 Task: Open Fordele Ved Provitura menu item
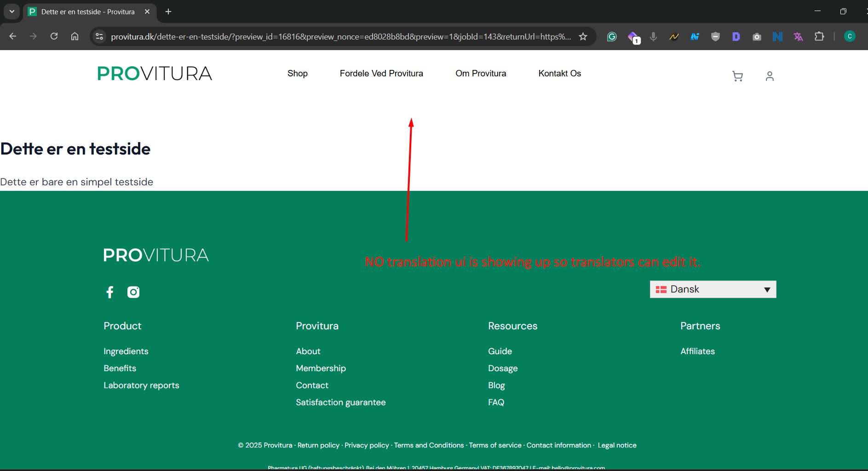click(381, 74)
